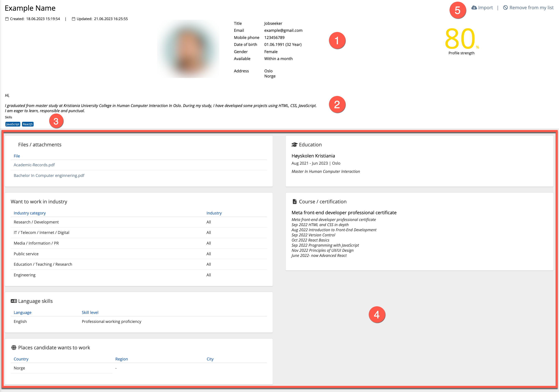
Task: Click the Within a month availability value
Action: tap(278, 59)
